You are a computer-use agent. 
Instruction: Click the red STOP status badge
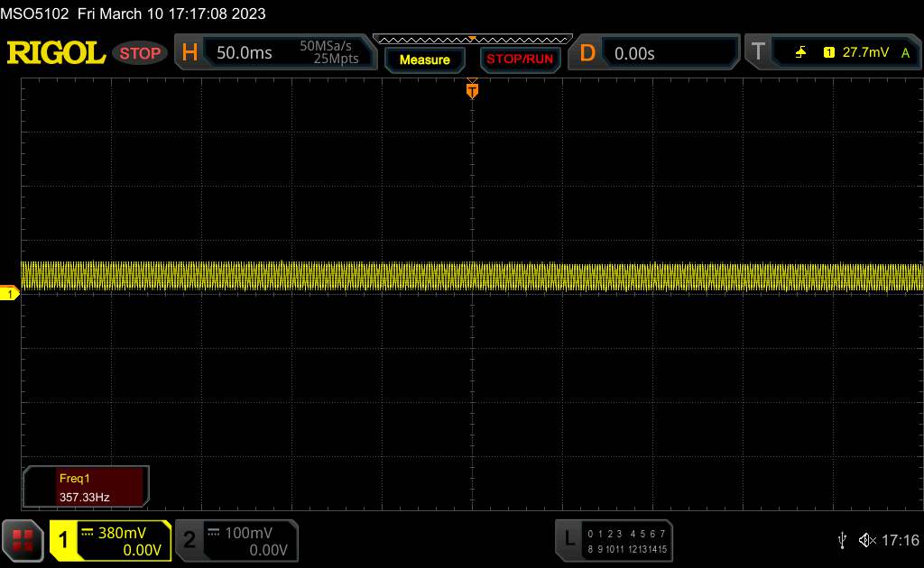click(140, 53)
